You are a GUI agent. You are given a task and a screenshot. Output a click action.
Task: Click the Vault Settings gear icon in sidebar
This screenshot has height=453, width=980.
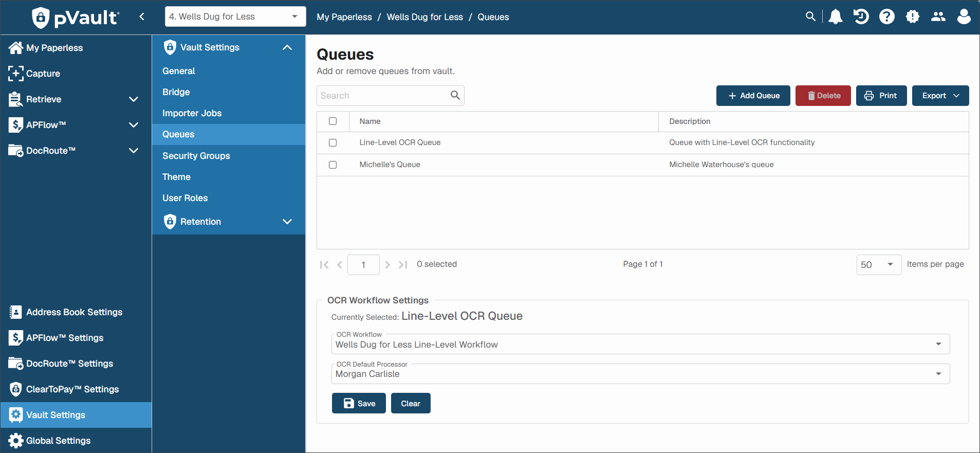15,415
